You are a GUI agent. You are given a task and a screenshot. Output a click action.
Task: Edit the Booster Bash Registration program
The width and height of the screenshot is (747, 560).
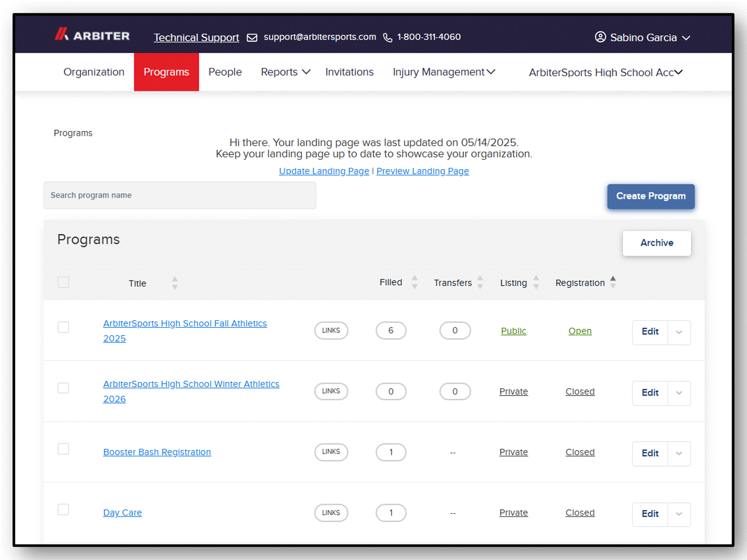650,454
